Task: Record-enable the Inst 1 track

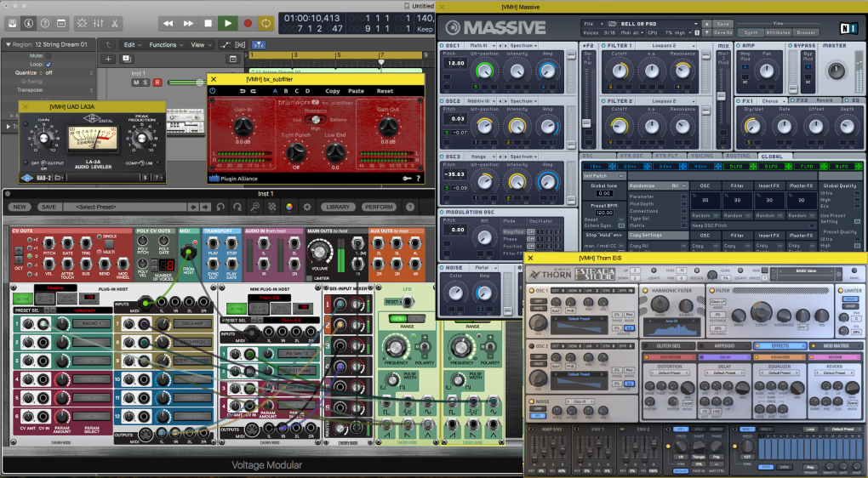Action: 157,83
